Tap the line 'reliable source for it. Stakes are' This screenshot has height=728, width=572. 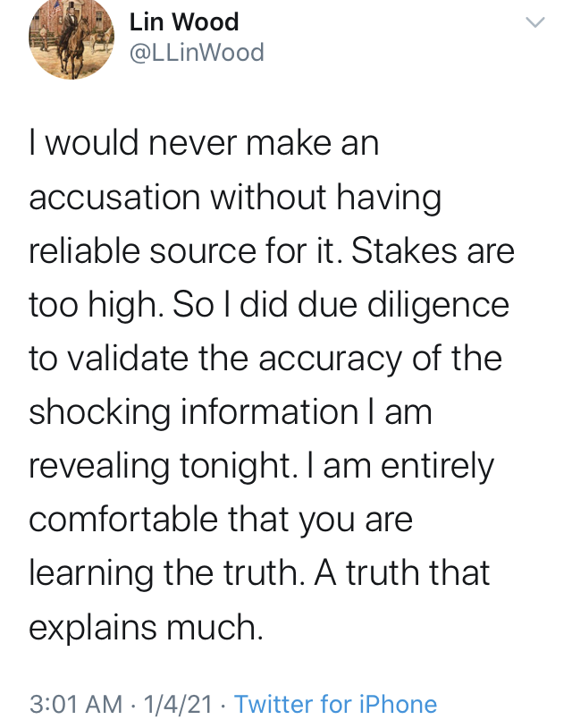click(x=272, y=250)
